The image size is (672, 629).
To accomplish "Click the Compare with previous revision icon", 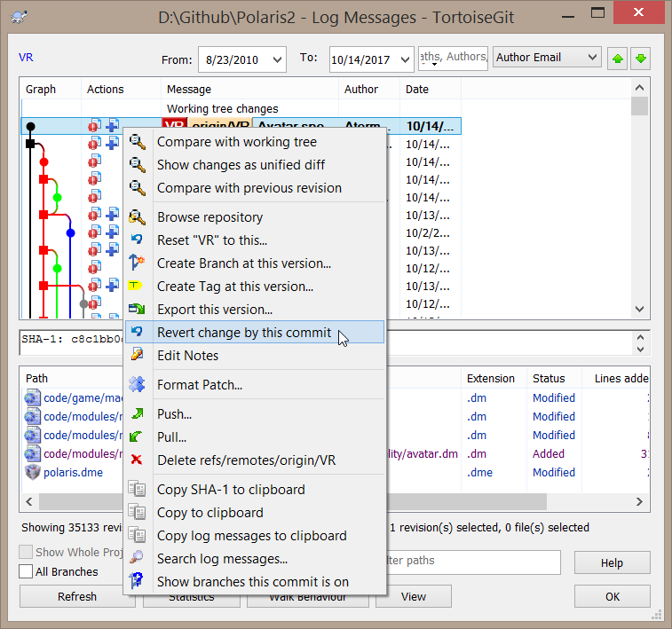I will coord(138,188).
